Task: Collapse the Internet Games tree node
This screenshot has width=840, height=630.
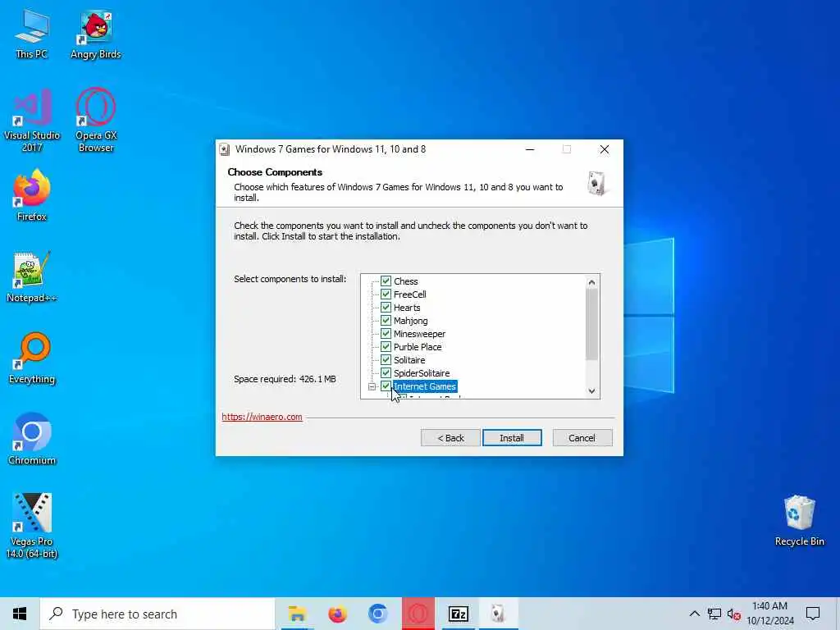Action: pyautogui.click(x=372, y=386)
